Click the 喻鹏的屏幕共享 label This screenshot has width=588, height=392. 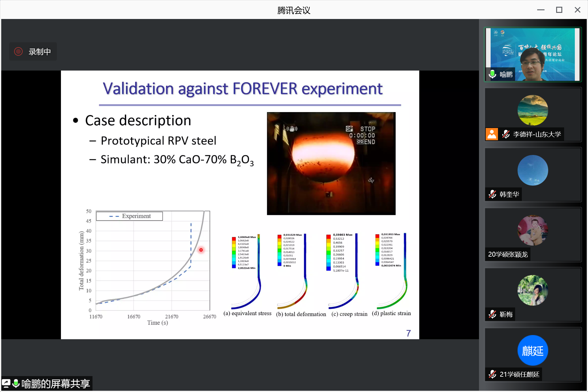(x=56, y=383)
